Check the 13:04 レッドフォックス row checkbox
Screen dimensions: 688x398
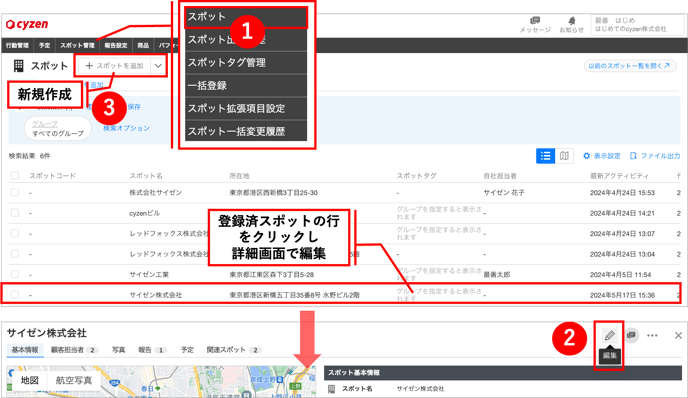(x=15, y=254)
